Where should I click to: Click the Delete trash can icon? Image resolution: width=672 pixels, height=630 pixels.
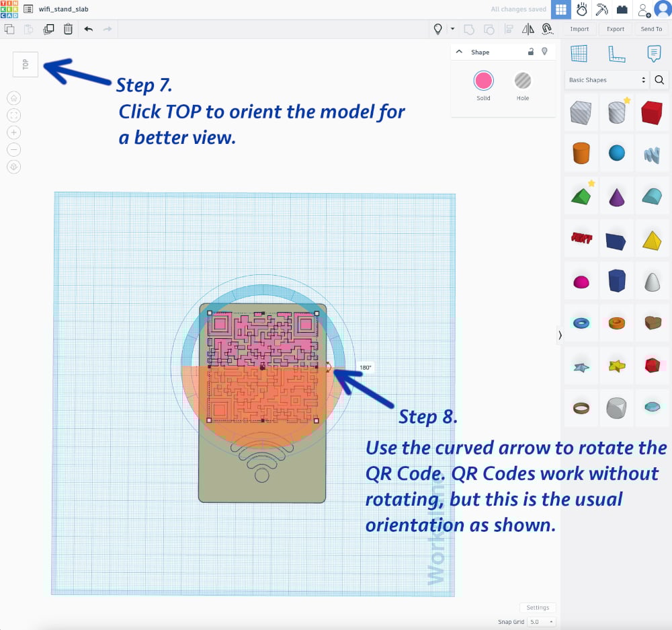click(x=68, y=29)
